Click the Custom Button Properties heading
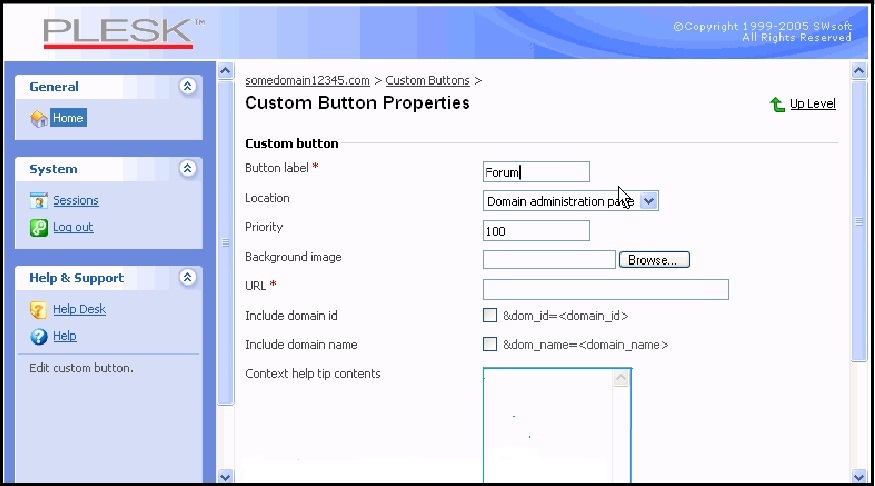The height and width of the screenshot is (486, 875). click(x=357, y=103)
